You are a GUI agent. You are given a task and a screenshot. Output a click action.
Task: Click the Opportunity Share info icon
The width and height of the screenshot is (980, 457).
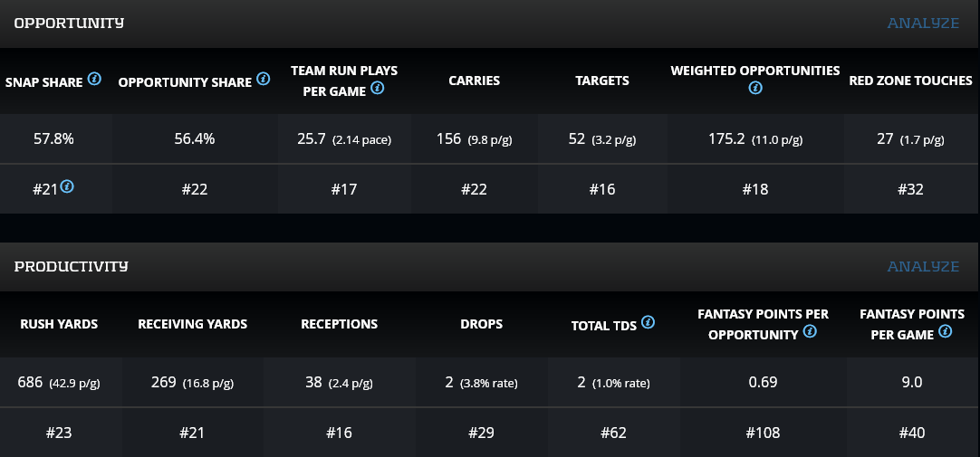[x=264, y=80]
